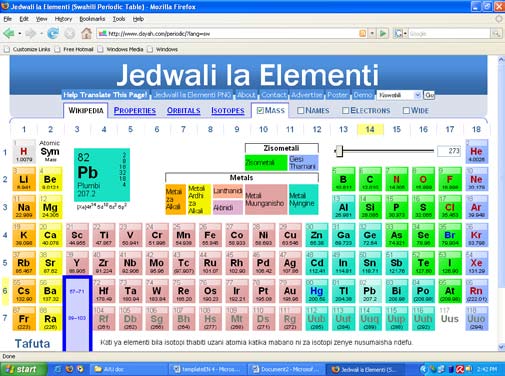Viewport: 505px width, 376px height.
Task: Enable the Electrons checkbox
Action: coord(345,110)
